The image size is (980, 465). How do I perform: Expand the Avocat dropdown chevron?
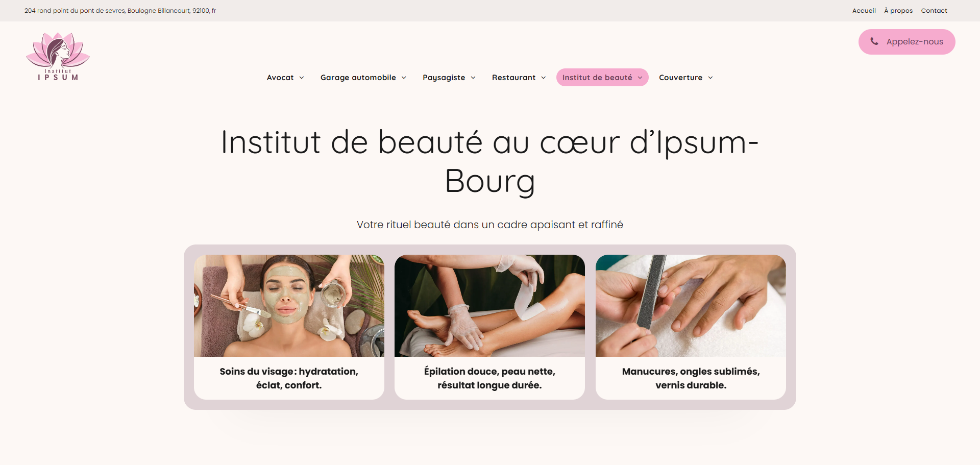click(x=302, y=78)
